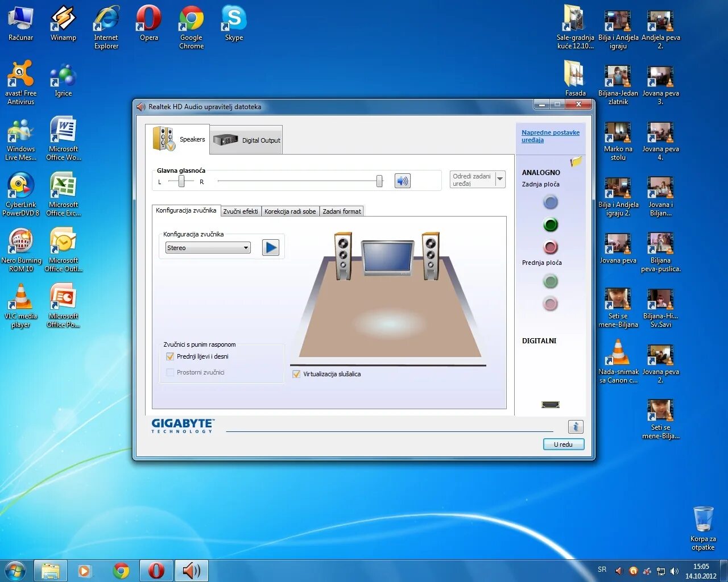Viewport: 728px width, 582px height.
Task: Open avast! Free Antivirus shortcut
Action: 21,83
